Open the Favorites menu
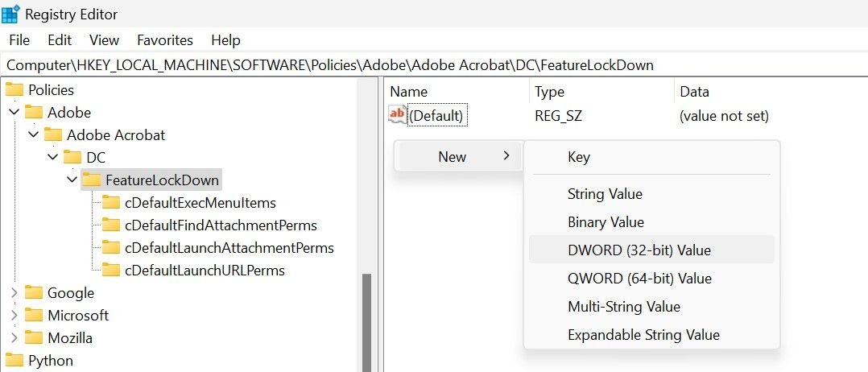This screenshot has width=868, height=372. point(165,40)
